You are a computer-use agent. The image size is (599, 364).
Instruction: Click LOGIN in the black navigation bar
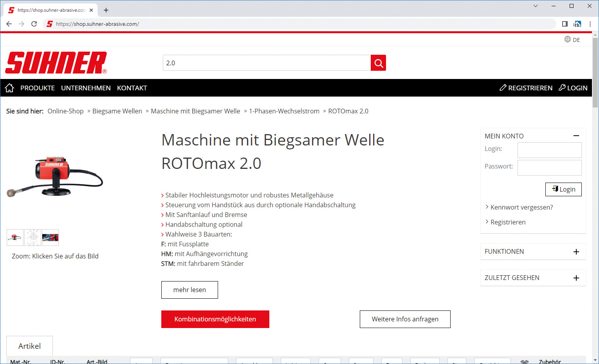coord(573,88)
